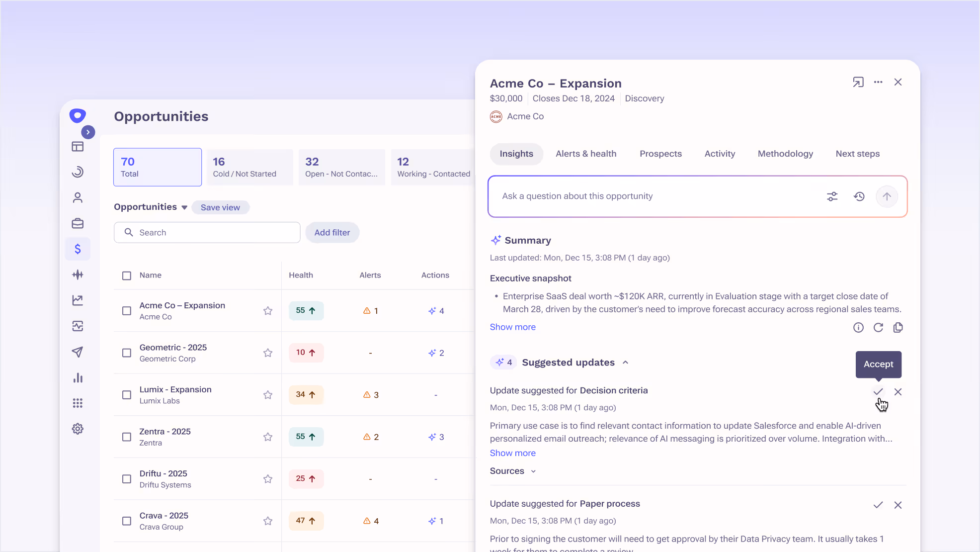Copy the Summary text
Screen dimensions: 980x552
(898, 327)
